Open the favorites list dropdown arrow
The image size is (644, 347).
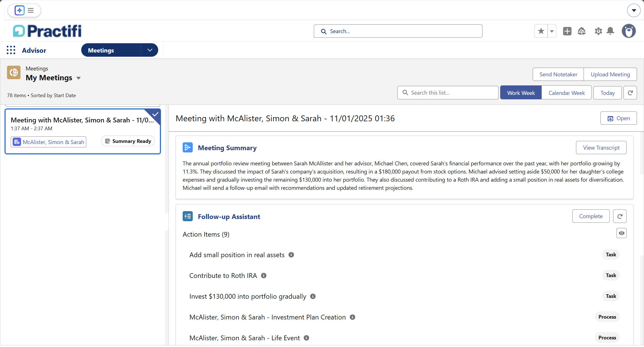point(552,31)
